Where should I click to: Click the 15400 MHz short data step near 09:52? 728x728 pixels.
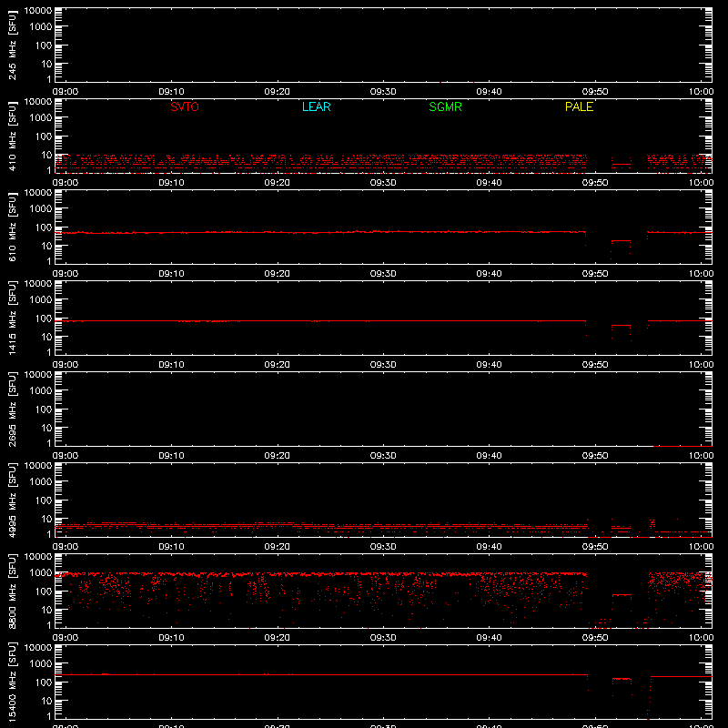coord(622,679)
